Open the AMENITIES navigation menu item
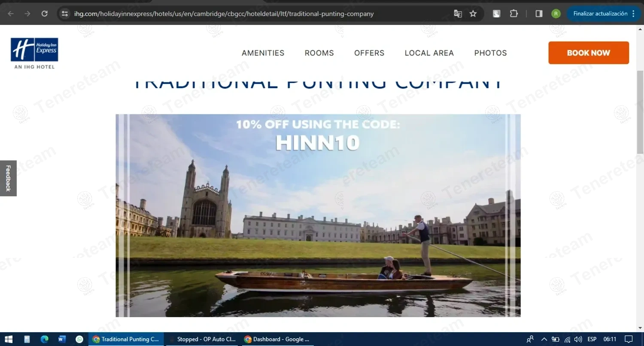The image size is (644, 346). coord(263,53)
